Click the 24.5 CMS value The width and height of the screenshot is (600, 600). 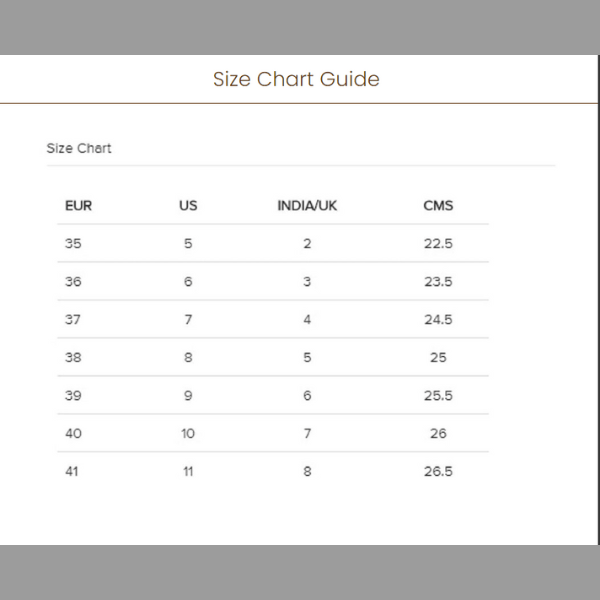tap(438, 320)
